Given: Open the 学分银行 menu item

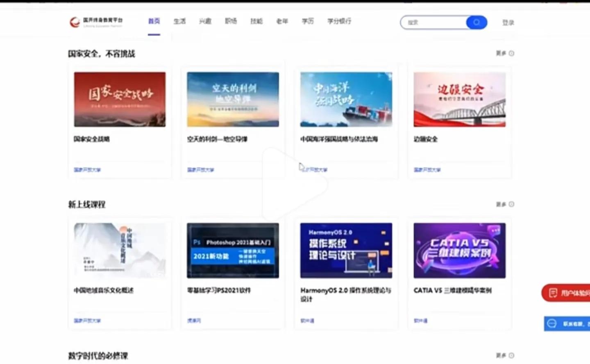Looking at the screenshot, I should pos(339,22).
